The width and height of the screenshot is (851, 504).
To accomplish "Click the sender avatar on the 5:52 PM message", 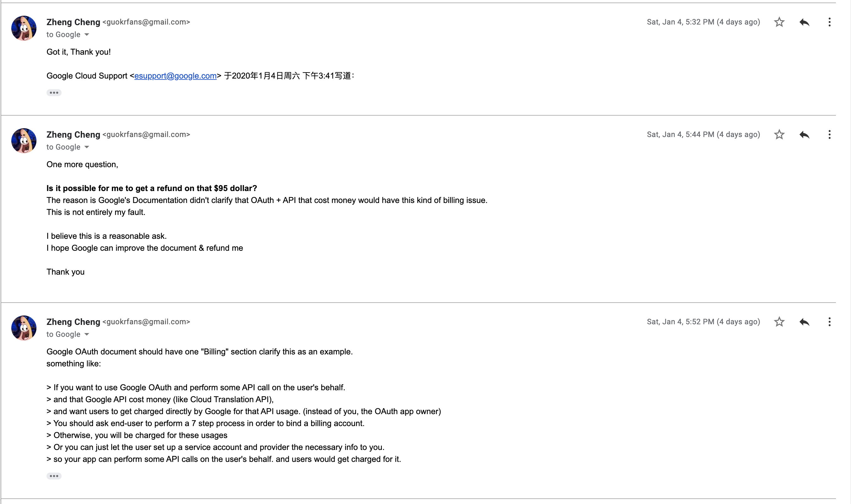I will tap(24, 328).
